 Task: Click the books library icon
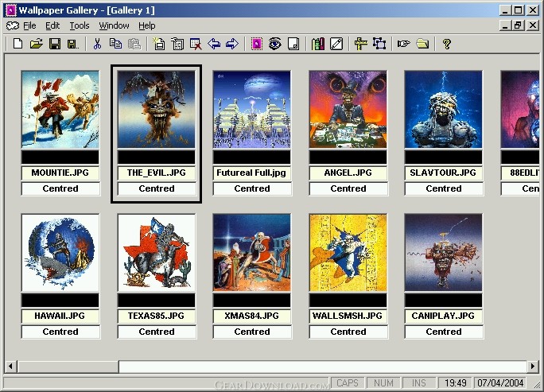[x=318, y=44]
